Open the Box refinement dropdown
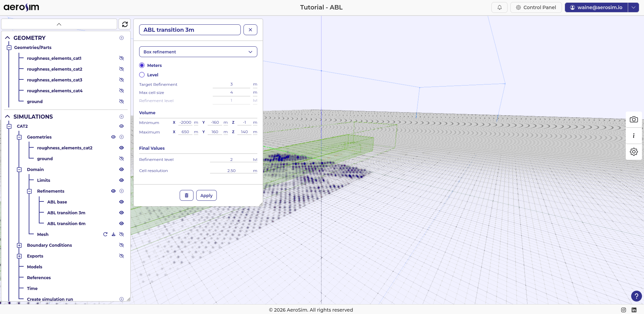Viewport: 644px width, 314px height. [x=198, y=52]
